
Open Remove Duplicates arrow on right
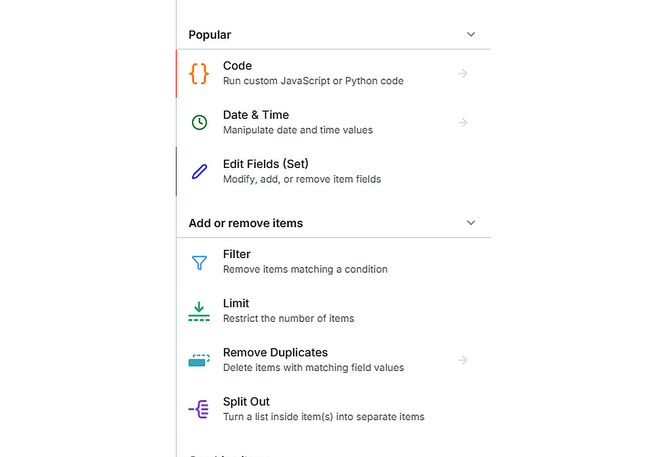click(x=463, y=360)
